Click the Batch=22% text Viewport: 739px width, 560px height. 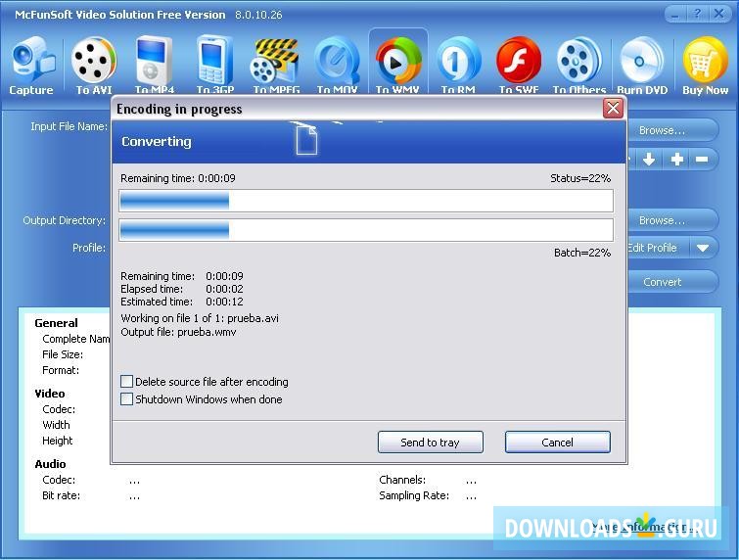point(582,253)
